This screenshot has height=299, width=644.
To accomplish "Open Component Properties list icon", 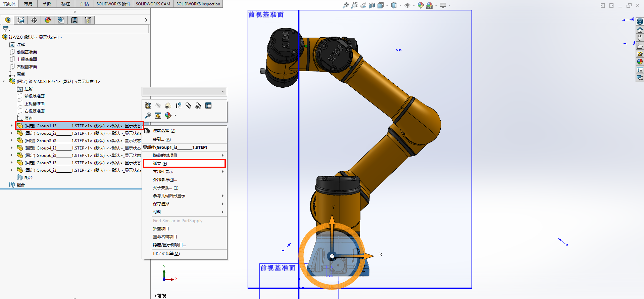I will pos(208,105).
